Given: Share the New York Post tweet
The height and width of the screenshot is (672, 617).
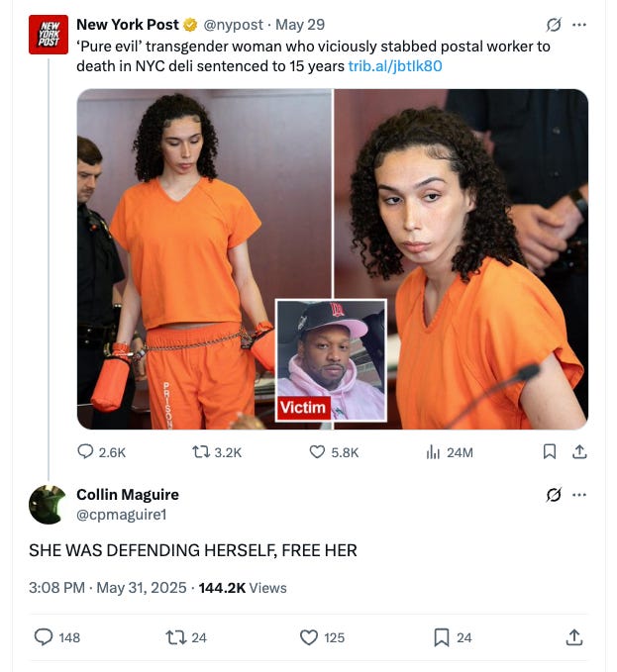Looking at the screenshot, I should click(579, 451).
